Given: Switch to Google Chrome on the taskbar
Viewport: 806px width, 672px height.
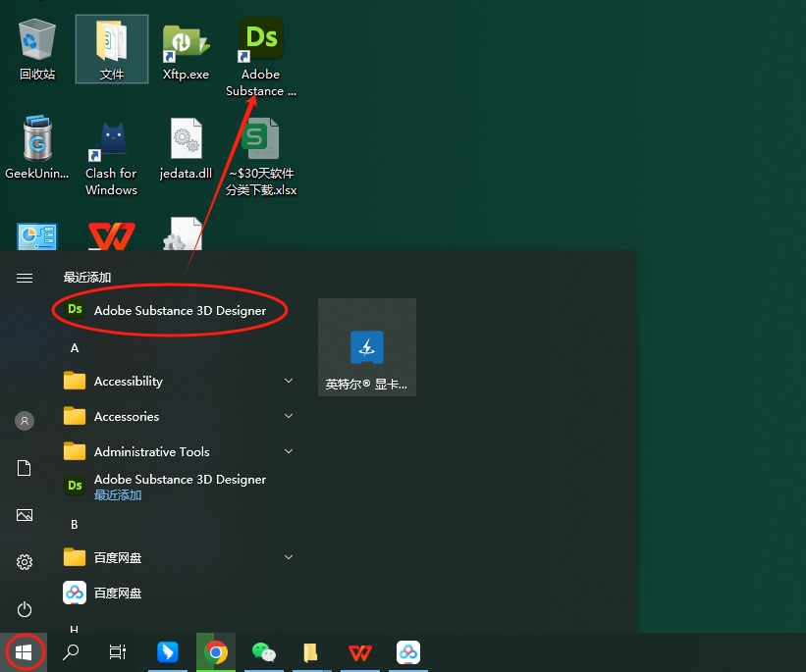Looking at the screenshot, I should [216, 652].
